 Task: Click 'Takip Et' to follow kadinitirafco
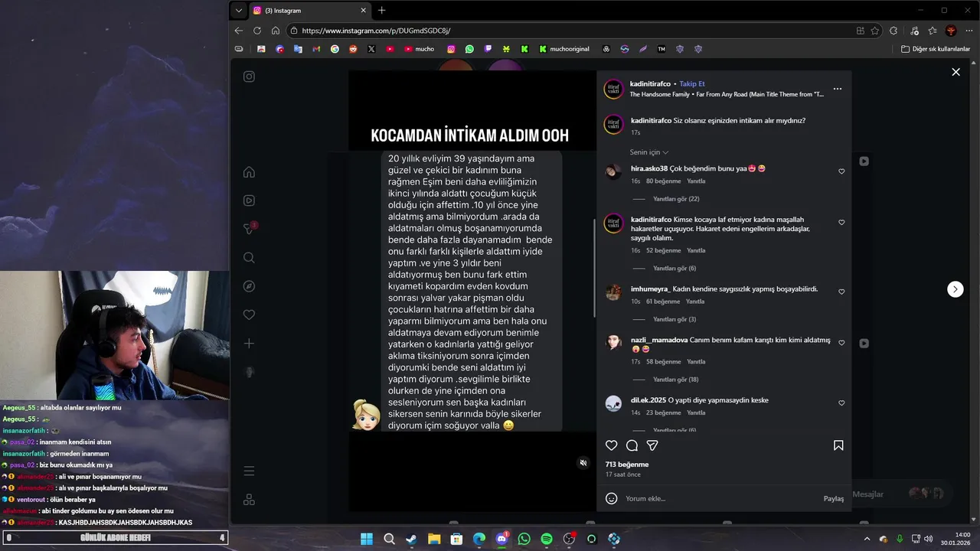(692, 83)
